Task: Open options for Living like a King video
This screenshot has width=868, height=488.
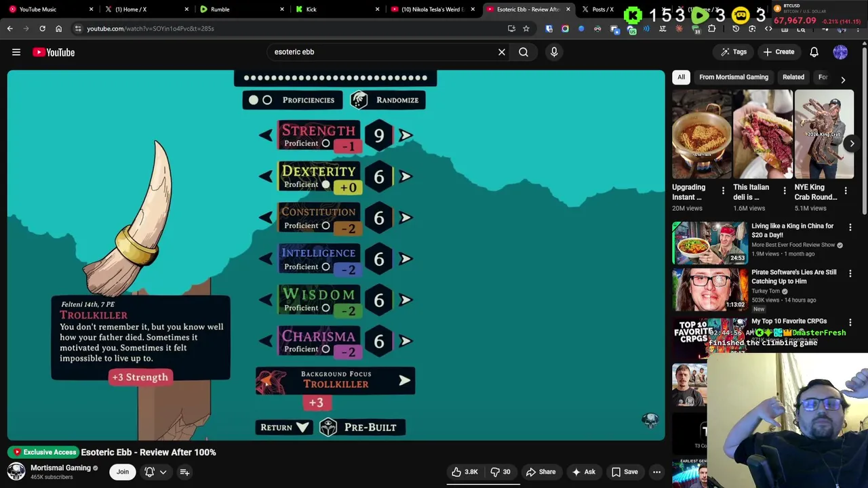Action: [850, 228]
